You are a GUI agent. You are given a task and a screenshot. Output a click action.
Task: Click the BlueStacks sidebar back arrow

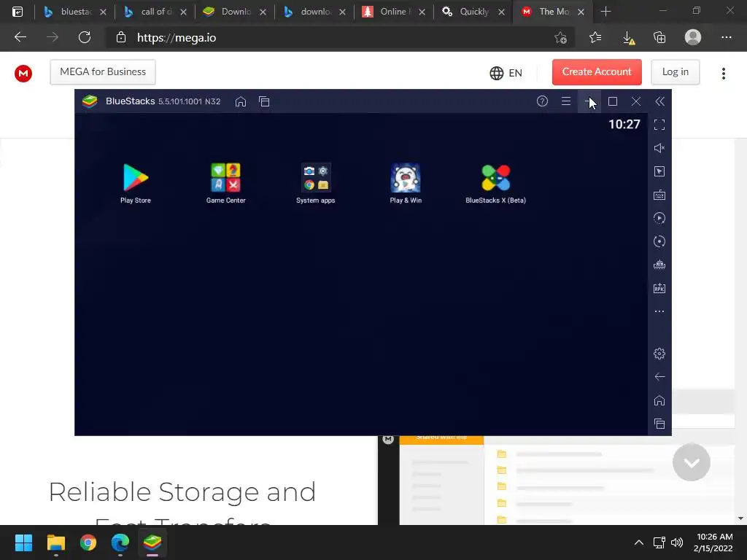tap(659, 377)
